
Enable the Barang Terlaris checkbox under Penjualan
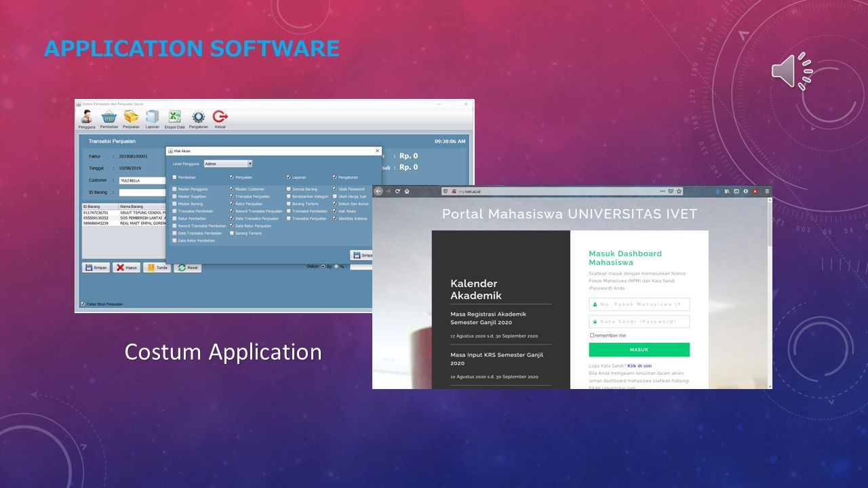(x=232, y=233)
